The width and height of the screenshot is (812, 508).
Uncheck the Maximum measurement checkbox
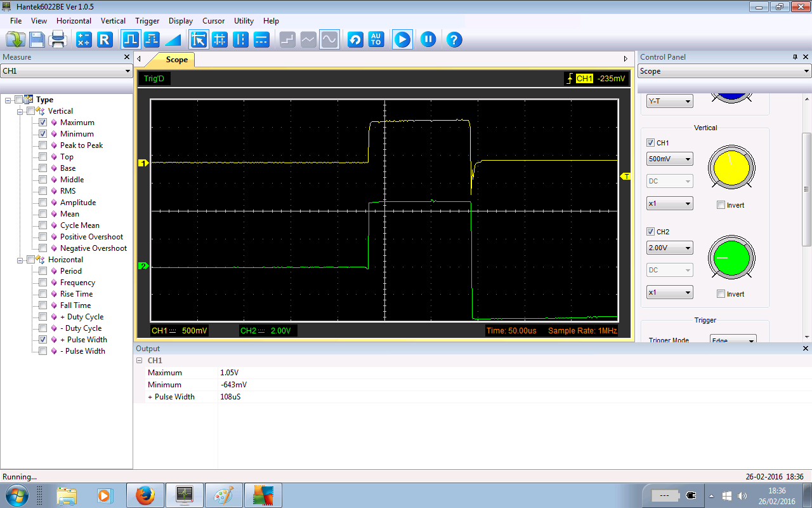point(43,123)
